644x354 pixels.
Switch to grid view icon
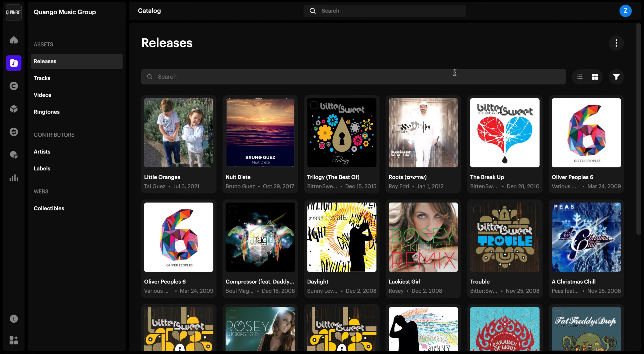(595, 77)
